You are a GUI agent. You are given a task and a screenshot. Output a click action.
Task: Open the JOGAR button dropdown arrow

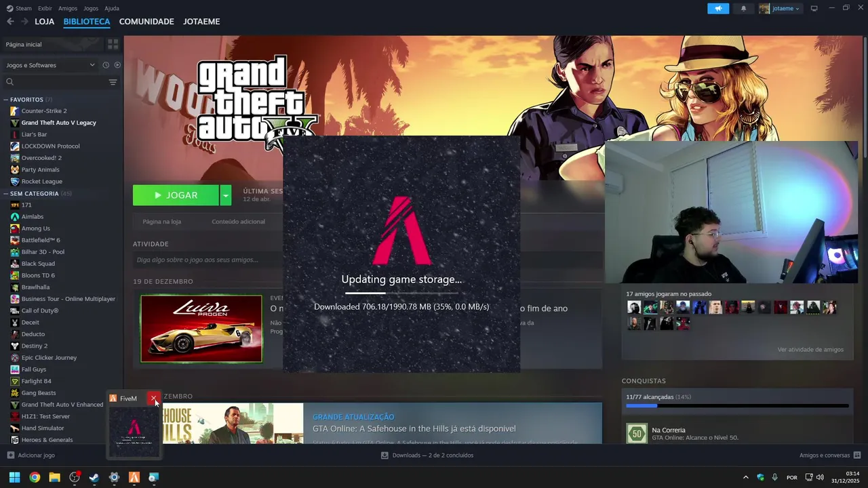pyautogui.click(x=226, y=195)
